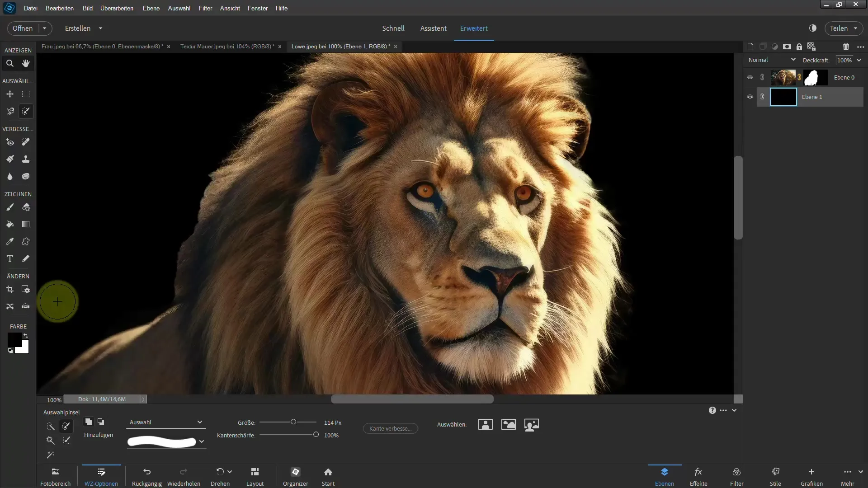Image resolution: width=868 pixels, height=488 pixels.
Task: Hide layer Ebene 1 with eye icon
Action: coord(750,97)
